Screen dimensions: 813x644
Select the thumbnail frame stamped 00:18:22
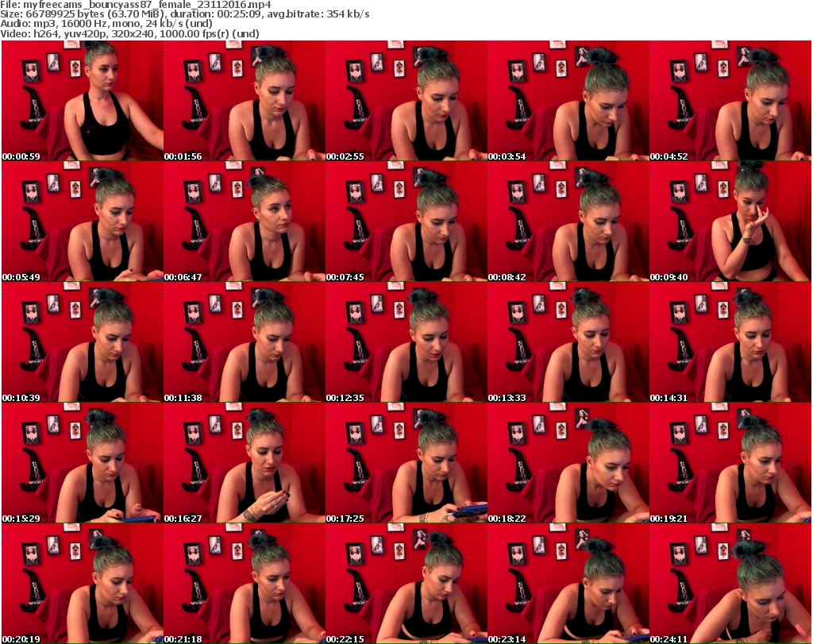point(568,462)
